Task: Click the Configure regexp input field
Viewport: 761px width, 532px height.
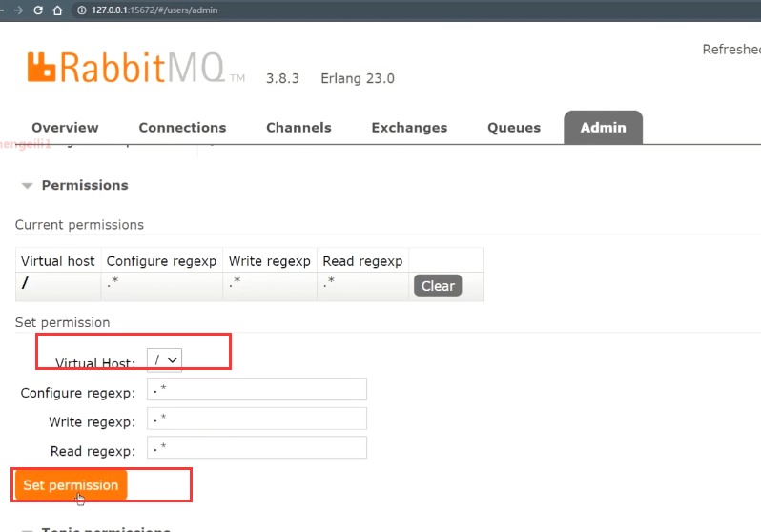Action: [257, 389]
